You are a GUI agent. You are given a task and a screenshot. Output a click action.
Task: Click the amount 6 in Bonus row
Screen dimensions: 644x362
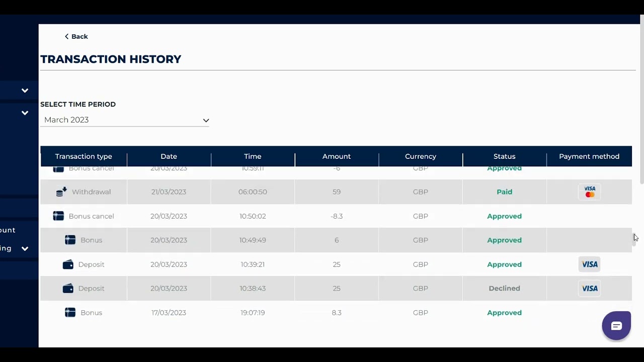(x=337, y=240)
